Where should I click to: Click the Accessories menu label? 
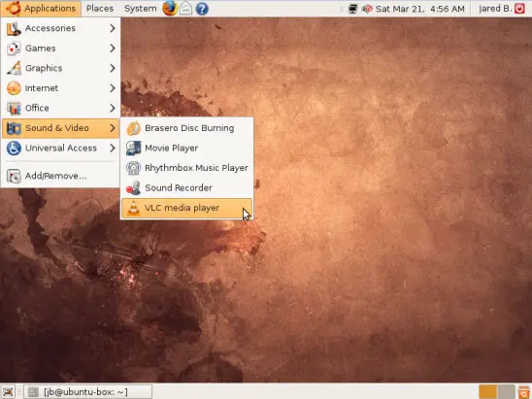[x=50, y=28]
